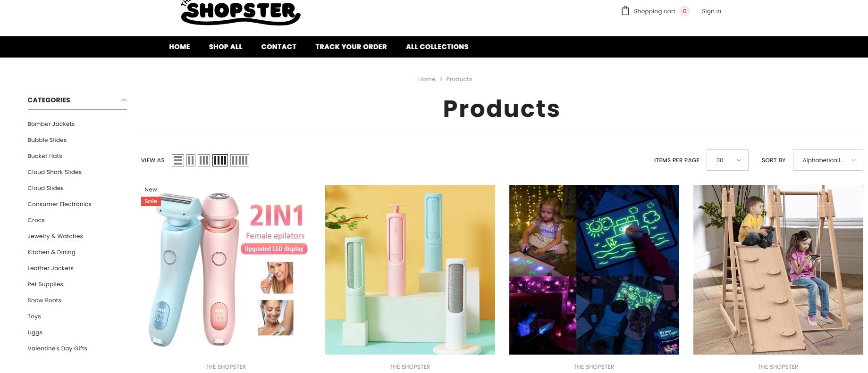
Task: Filter by Consumer Electronics category
Action: 59,204
